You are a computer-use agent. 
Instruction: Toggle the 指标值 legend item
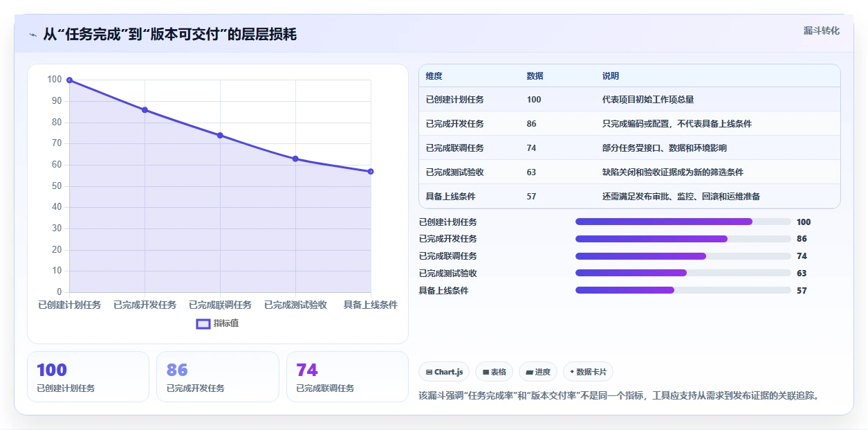pos(218,323)
